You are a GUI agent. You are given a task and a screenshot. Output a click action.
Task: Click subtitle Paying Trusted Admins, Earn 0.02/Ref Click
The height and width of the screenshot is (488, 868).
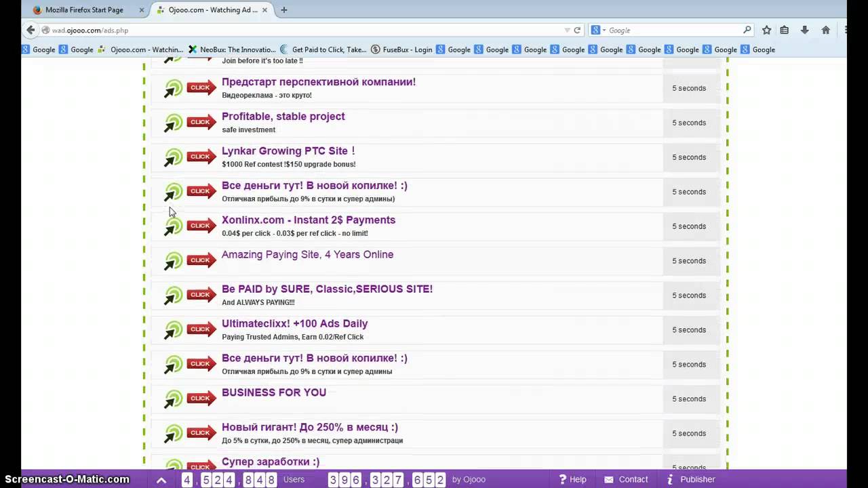click(293, 337)
